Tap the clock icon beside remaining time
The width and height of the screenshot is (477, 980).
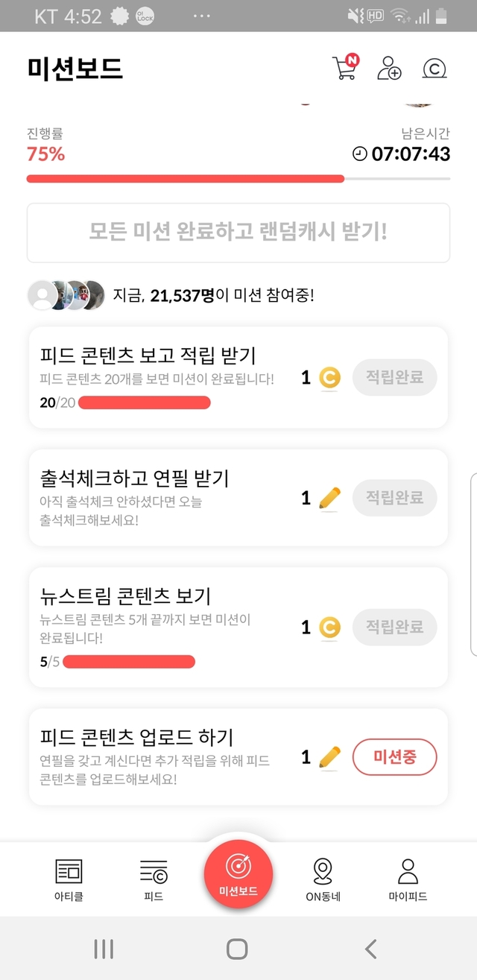click(360, 154)
